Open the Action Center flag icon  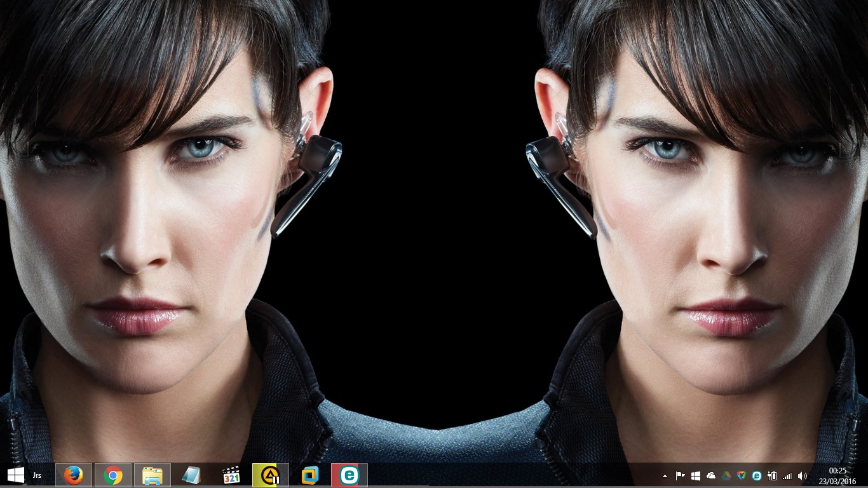(x=681, y=475)
